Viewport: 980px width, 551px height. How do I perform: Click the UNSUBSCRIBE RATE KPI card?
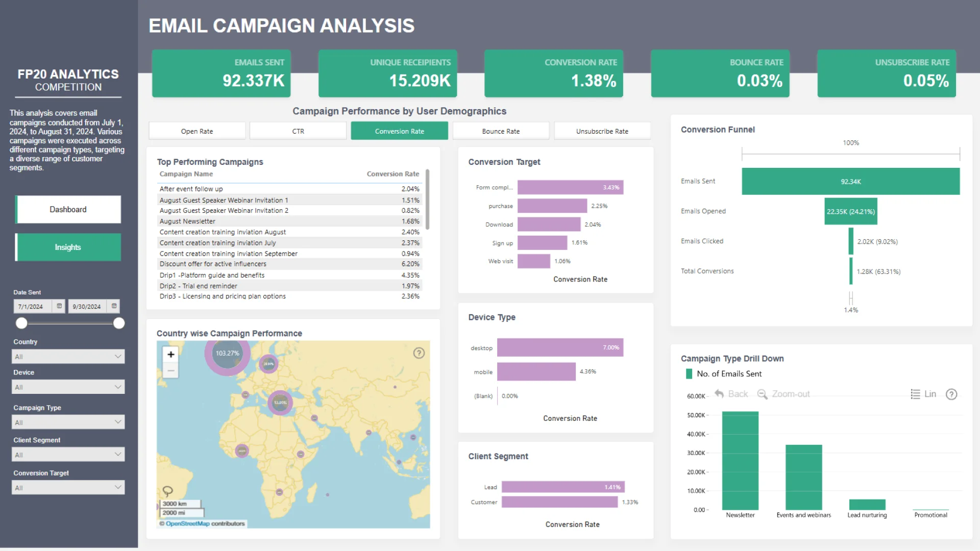pyautogui.click(x=887, y=73)
